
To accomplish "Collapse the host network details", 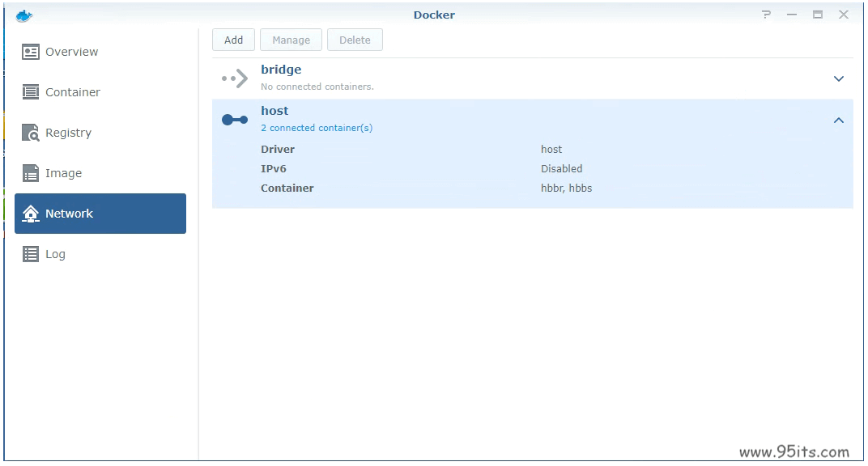I will click(x=839, y=120).
